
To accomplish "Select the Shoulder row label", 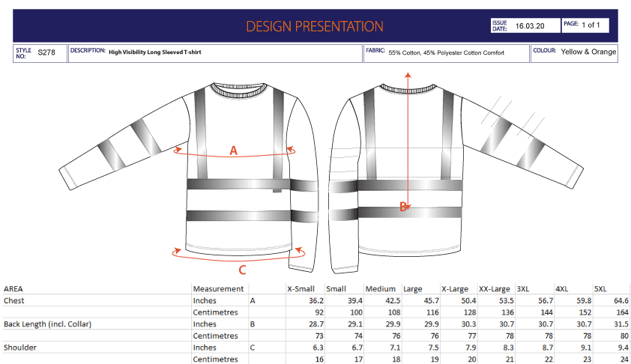I will pos(19,347).
